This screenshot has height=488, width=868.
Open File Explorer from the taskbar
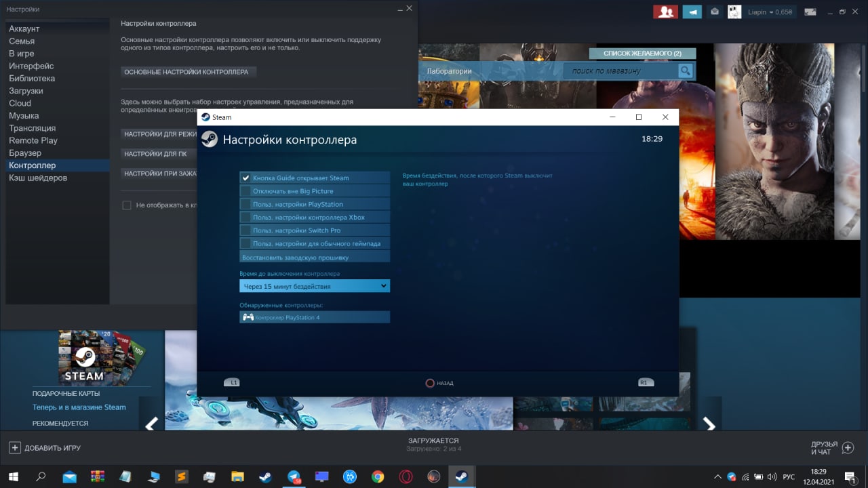237,476
